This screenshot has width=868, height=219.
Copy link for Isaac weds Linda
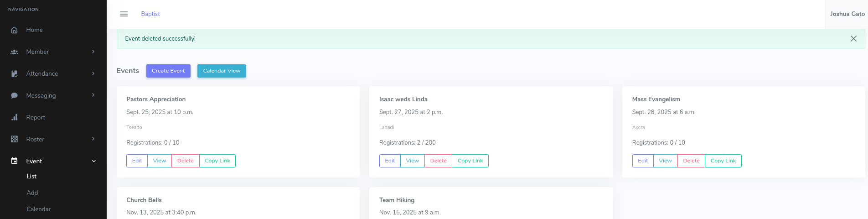point(470,161)
